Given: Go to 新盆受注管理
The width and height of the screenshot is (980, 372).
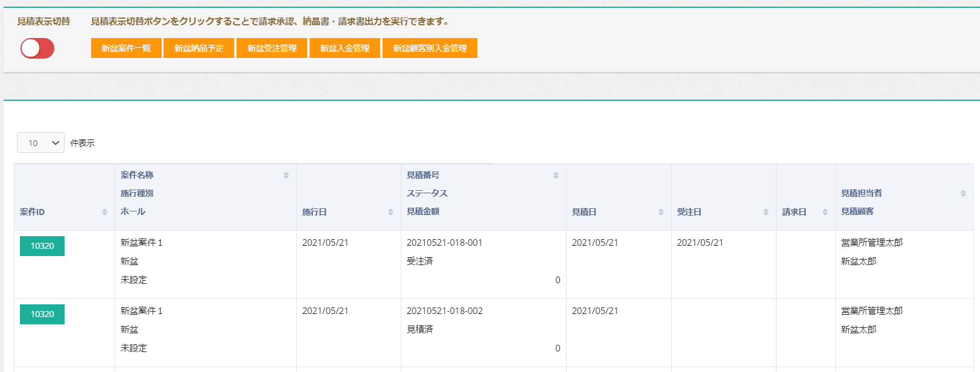Looking at the screenshot, I should pos(272,48).
